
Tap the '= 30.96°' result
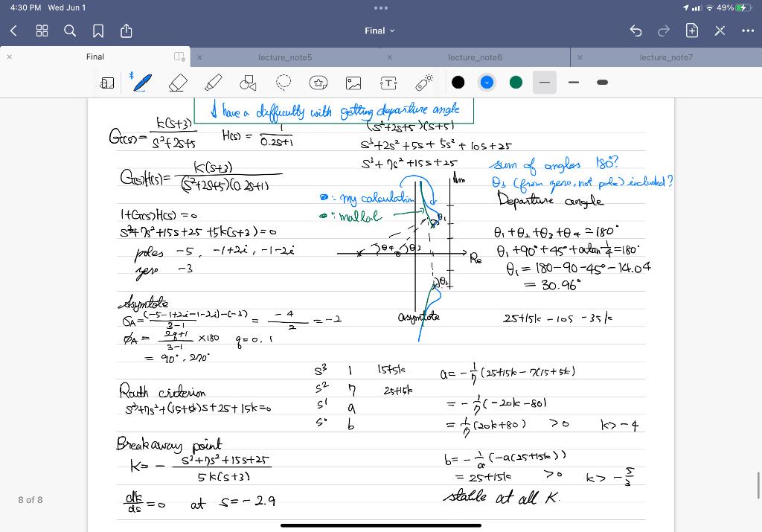click(553, 284)
